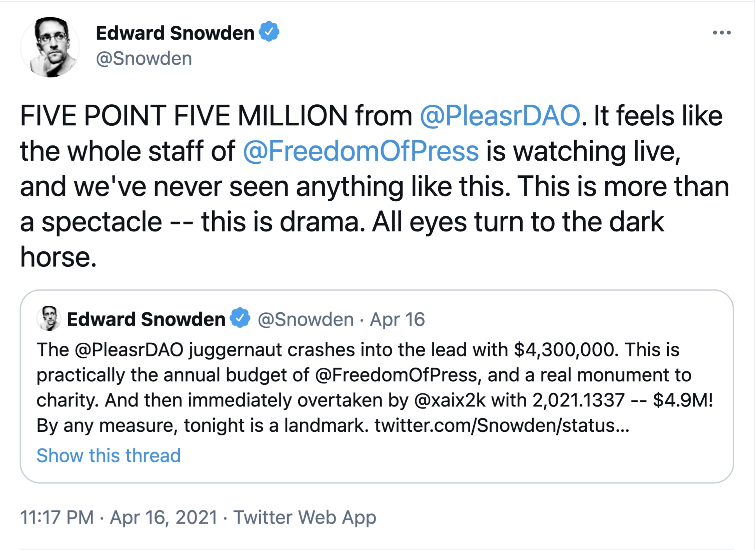The image size is (756, 550).
Task: Click the large Edward Snowden profile photo
Action: pyautogui.click(x=50, y=47)
